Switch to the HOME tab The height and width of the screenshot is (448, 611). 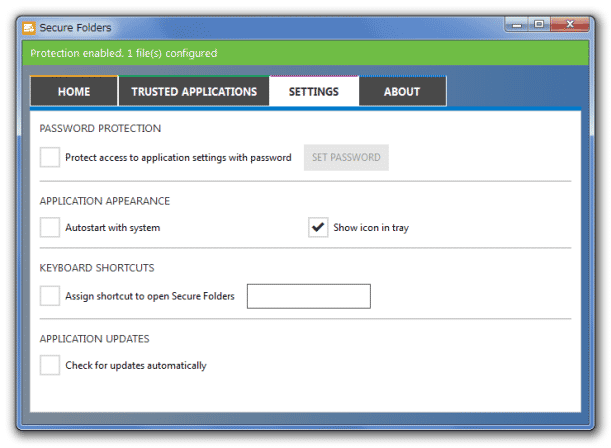pyautogui.click(x=74, y=91)
